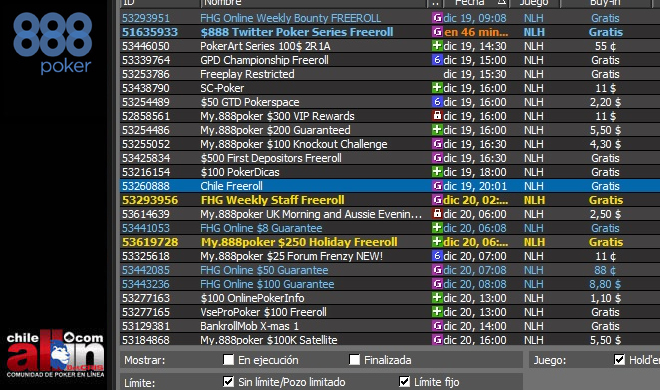Screen dimensions: 660x390
Task: Uncheck the Límite fijo checkbox
Action: [404, 382]
